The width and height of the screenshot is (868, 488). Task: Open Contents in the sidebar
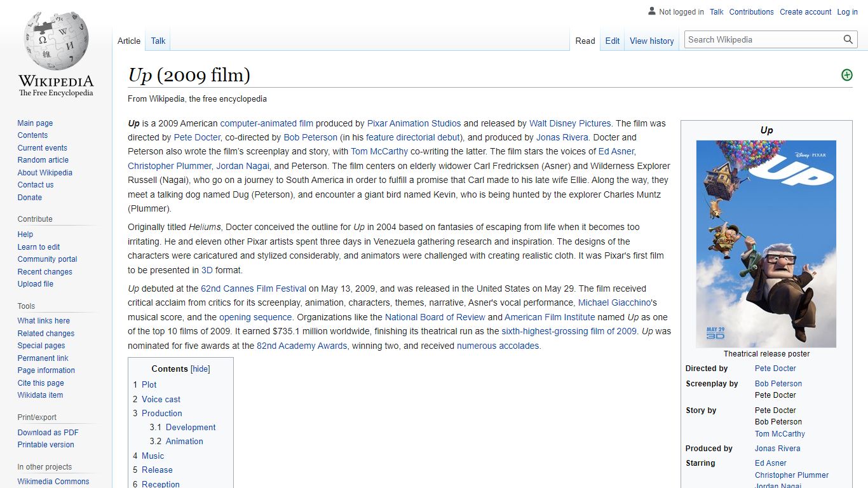pyautogui.click(x=32, y=135)
